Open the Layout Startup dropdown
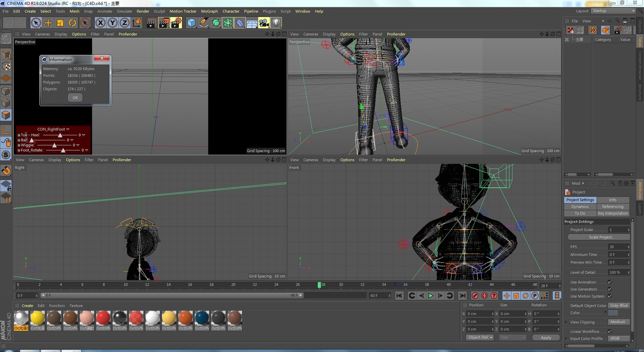The height and width of the screenshot is (352, 644). [x=613, y=11]
